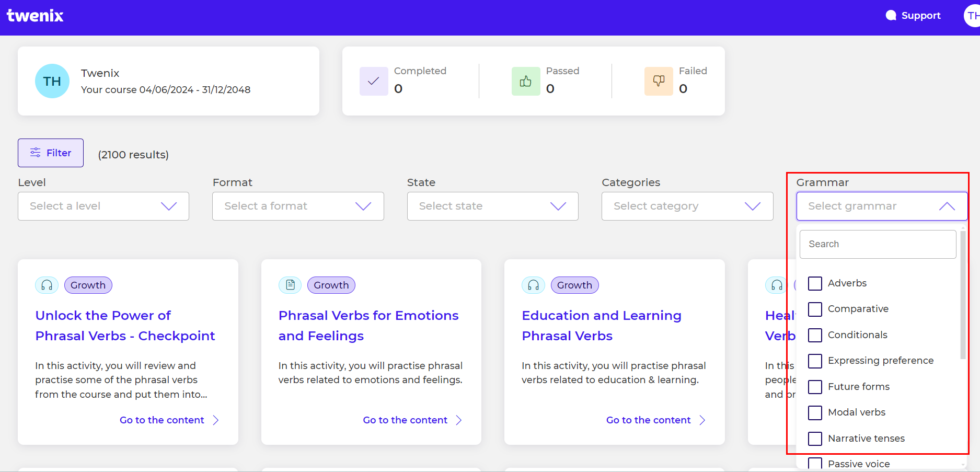Tick the Conditionals checkbox

[x=815, y=335]
